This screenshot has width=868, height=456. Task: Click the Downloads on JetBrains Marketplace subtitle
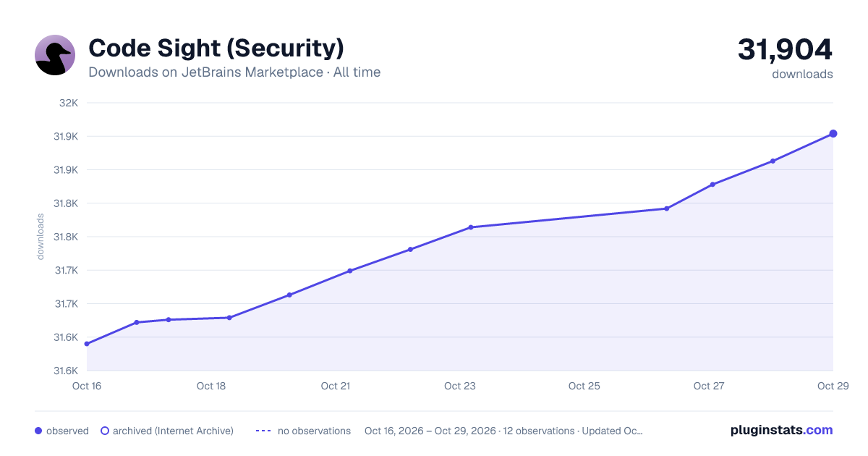point(234,72)
